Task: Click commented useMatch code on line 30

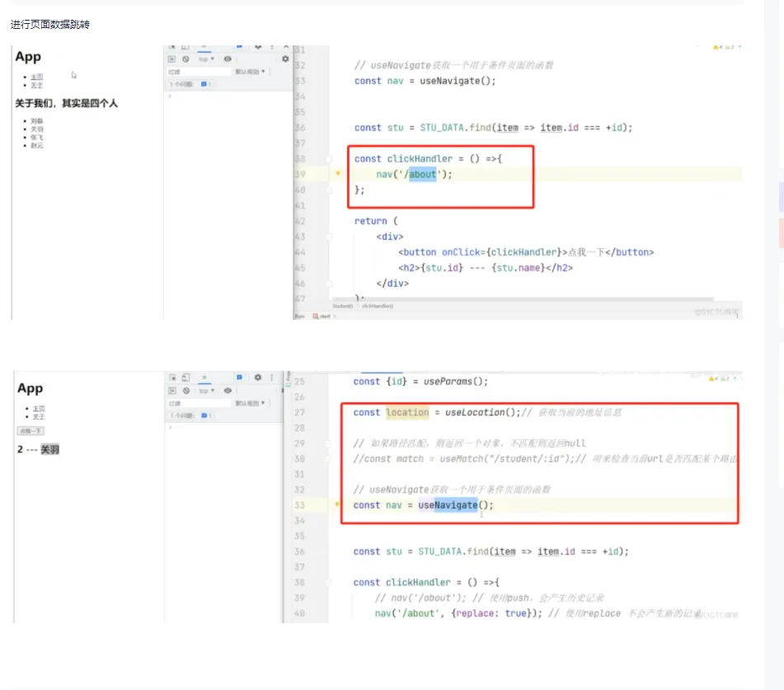Action: (x=463, y=459)
